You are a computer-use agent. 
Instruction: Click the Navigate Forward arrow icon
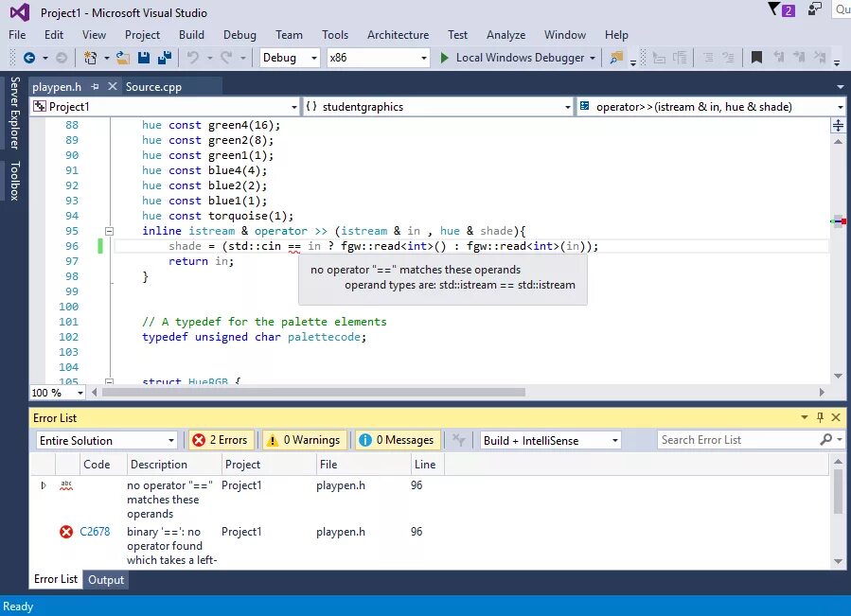pyautogui.click(x=62, y=58)
